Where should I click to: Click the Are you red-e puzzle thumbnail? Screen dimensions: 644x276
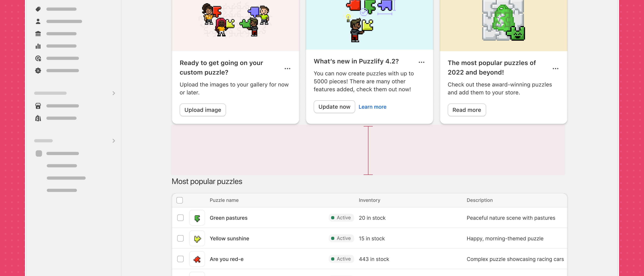(197, 259)
